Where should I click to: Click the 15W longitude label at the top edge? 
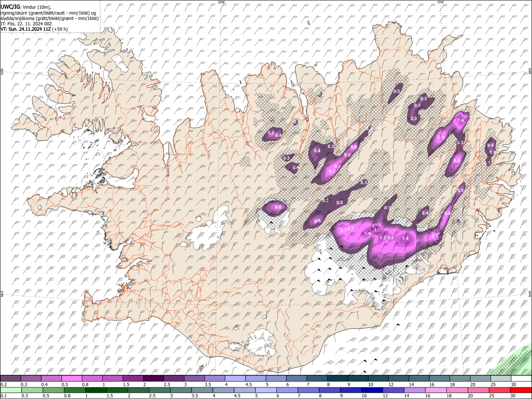440,2
